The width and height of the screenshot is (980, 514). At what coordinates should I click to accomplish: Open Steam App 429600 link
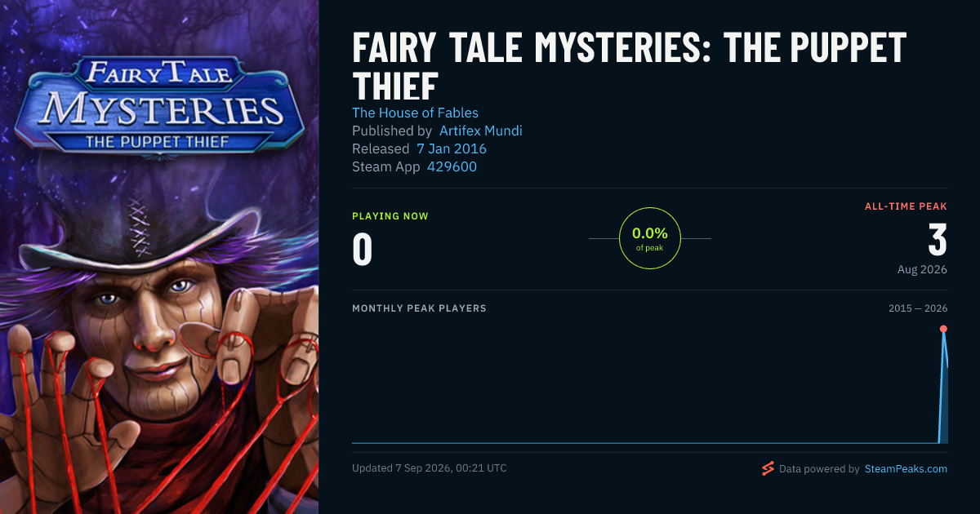(452, 166)
